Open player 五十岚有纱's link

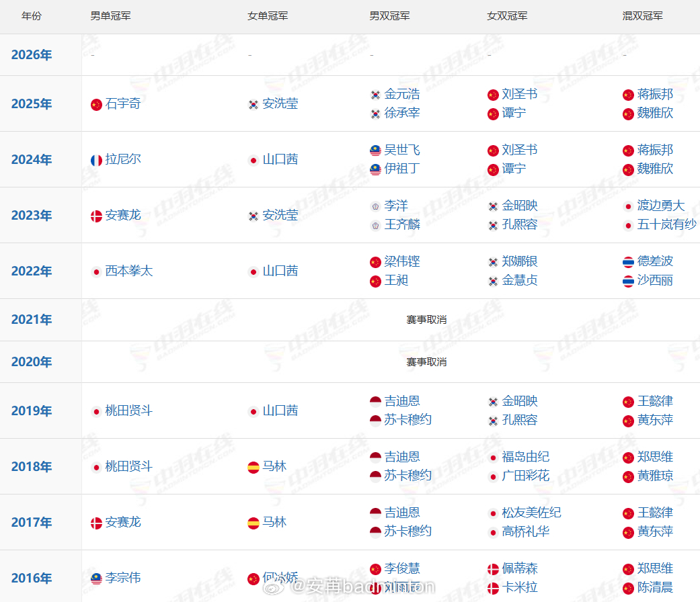pos(666,225)
